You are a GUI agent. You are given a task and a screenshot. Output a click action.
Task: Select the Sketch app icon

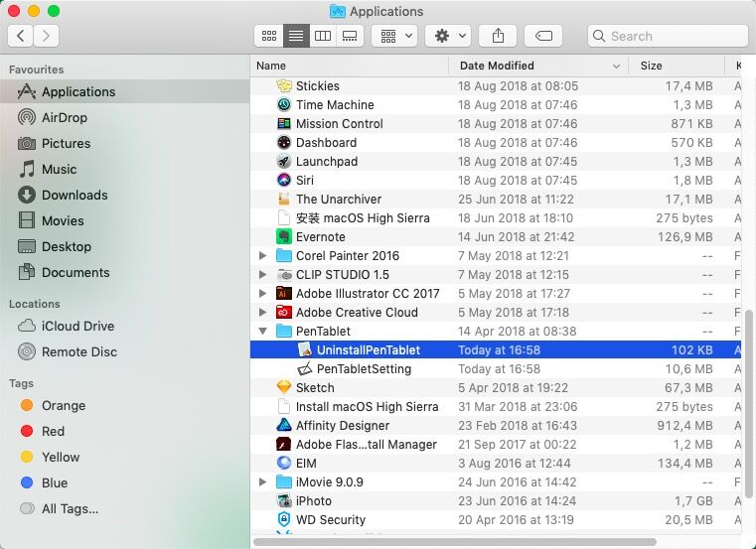pos(284,387)
